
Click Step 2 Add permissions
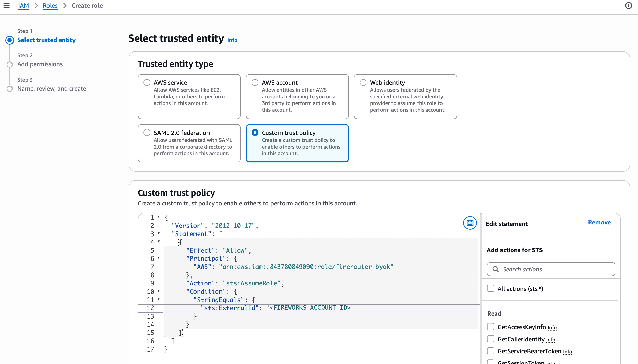pyautogui.click(x=40, y=64)
